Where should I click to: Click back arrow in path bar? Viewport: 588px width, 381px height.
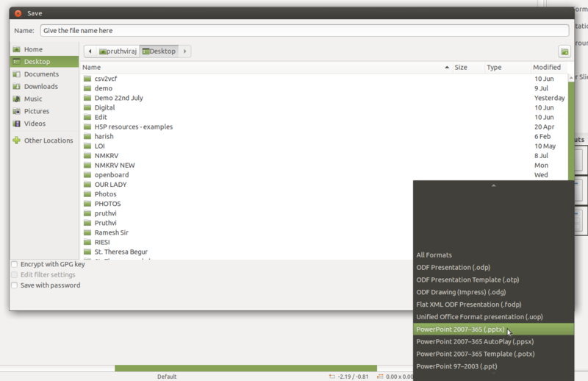90,51
